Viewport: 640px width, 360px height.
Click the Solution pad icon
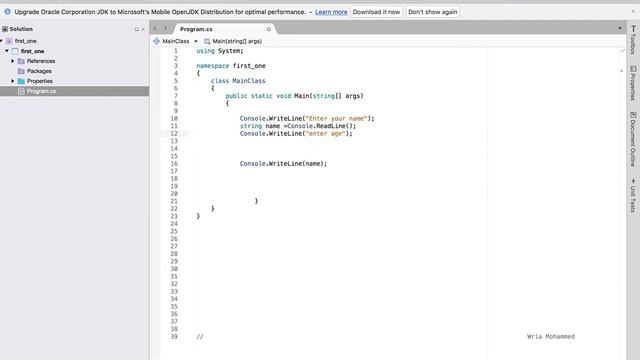[x=5, y=29]
